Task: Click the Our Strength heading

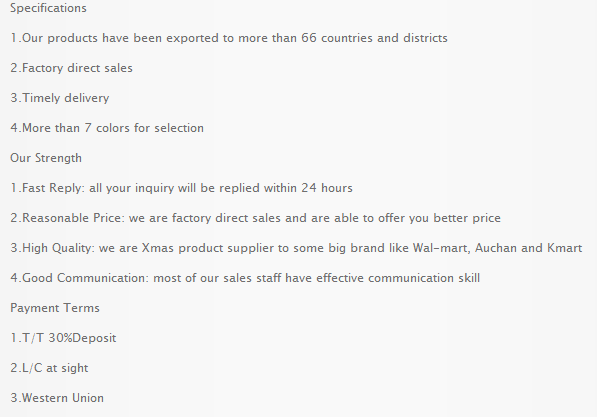Action: tap(46, 158)
